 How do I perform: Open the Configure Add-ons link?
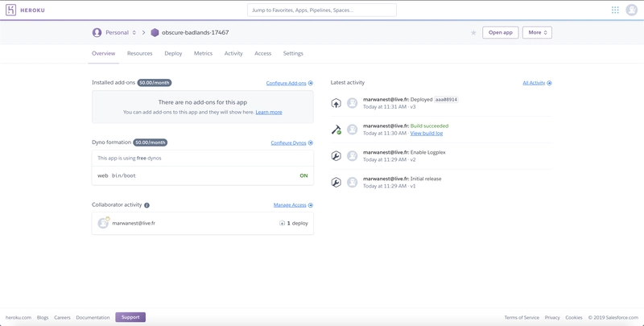click(x=287, y=83)
